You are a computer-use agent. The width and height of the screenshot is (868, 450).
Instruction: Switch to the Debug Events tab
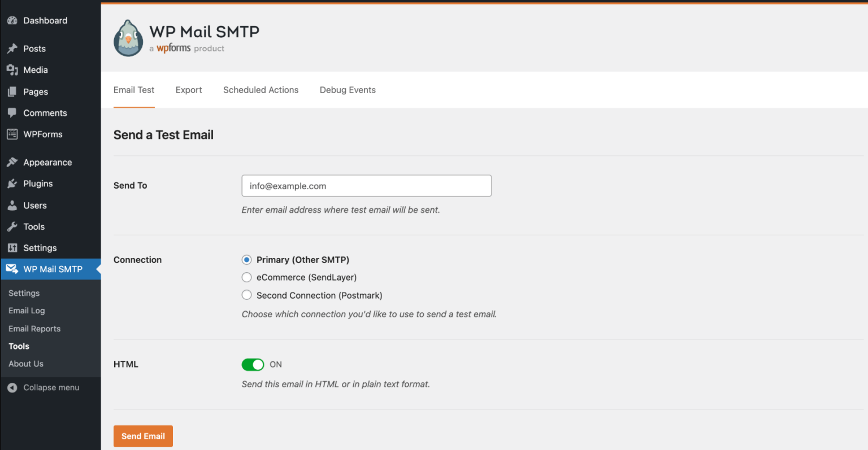pos(347,90)
